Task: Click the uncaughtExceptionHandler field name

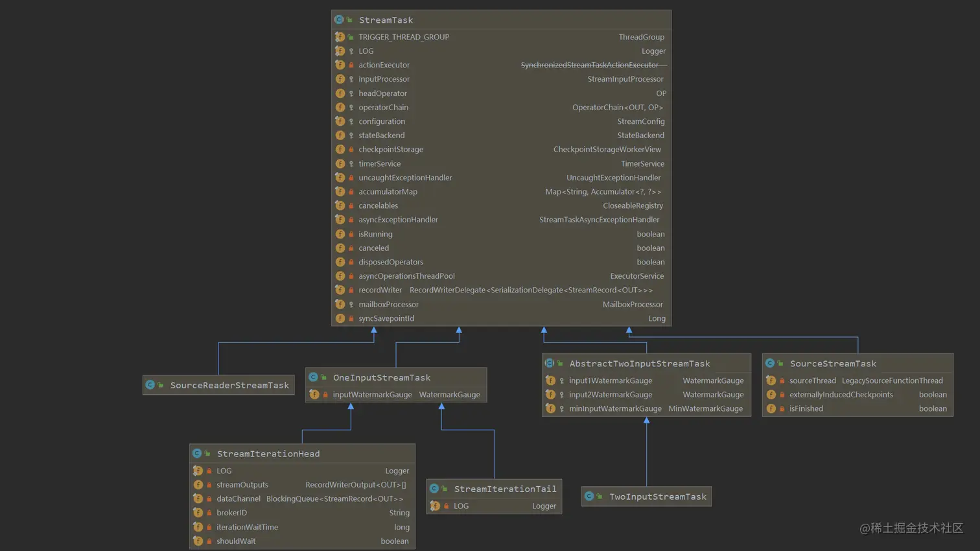Action: [x=405, y=178]
